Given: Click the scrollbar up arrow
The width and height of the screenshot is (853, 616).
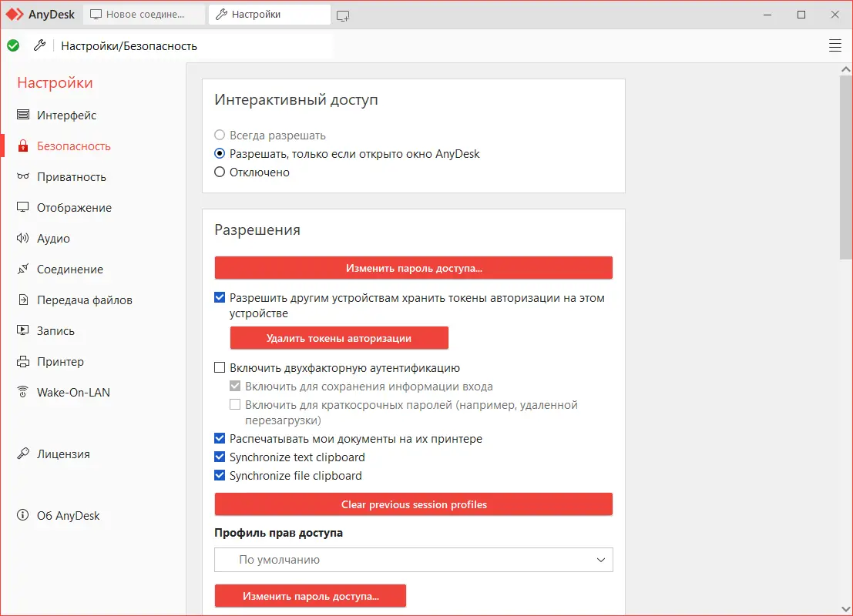Looking at the screenshot, I should coord(846,69).
